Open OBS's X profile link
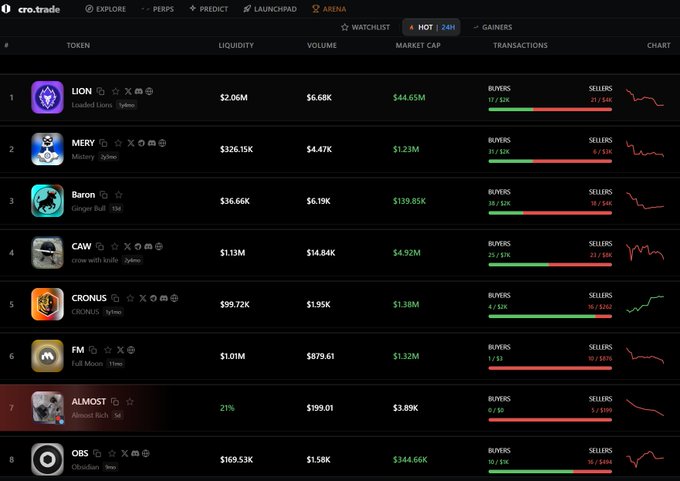 coord(124,453)
